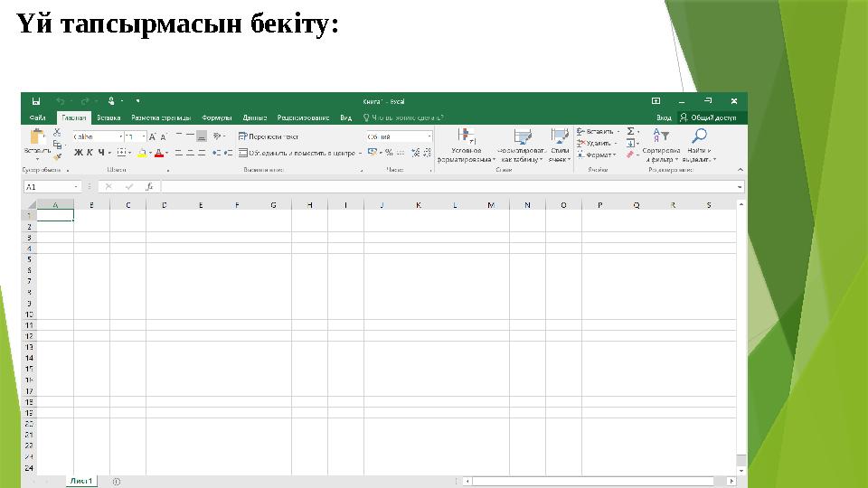Click the insert function fx icon
The width and height of the screenshot is (868, 488).
(x=149, y=187)
